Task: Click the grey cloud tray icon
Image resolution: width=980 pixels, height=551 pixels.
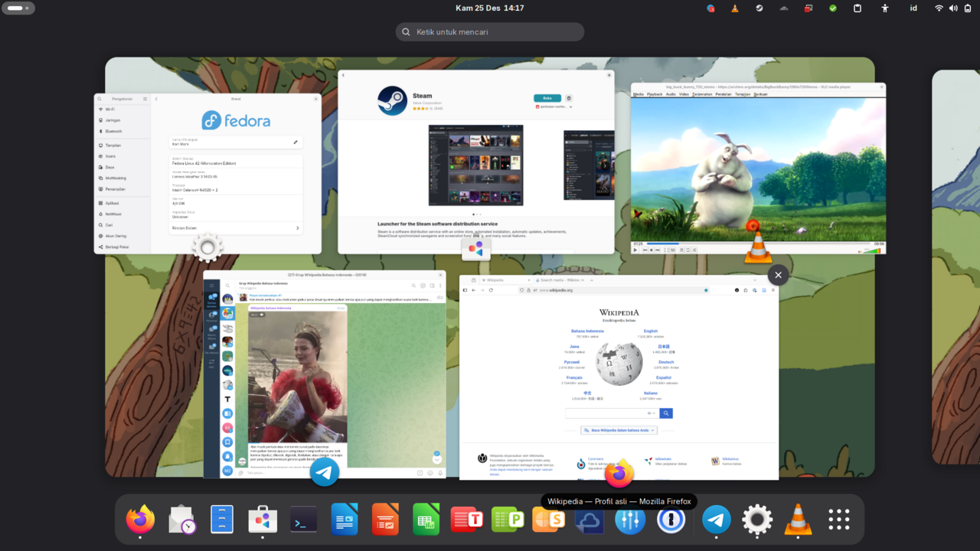Action: click(784, 8)
